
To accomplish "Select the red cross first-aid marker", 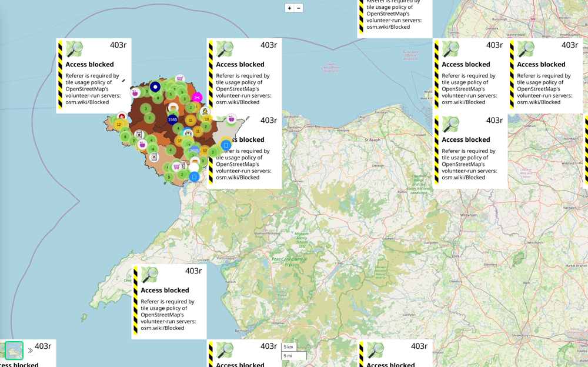I will [x=122, y=116].
